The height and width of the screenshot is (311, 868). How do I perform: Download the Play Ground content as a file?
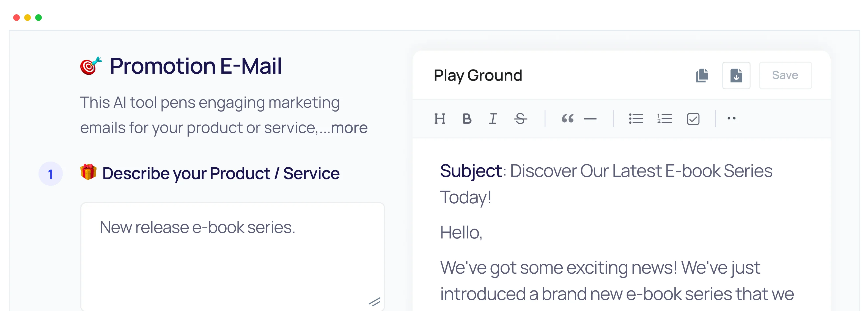click(737, 75)
